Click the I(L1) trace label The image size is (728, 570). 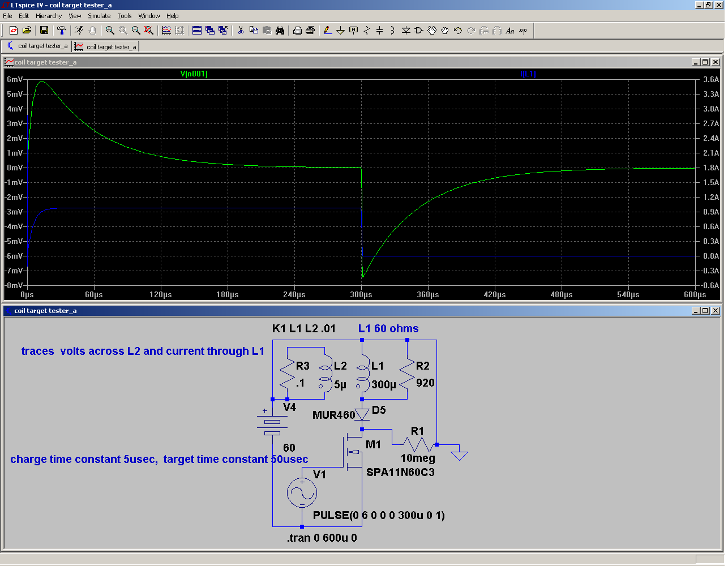click(528, 74)
